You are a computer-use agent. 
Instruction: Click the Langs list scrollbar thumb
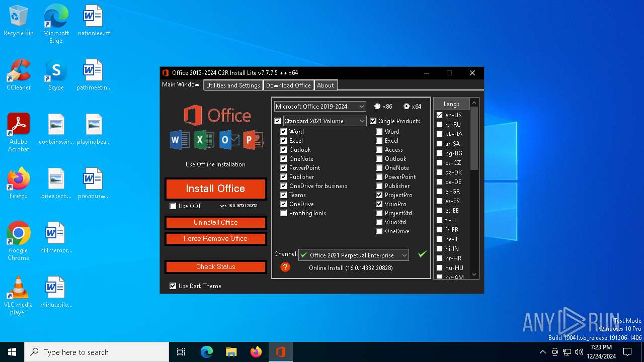[474, 138]
